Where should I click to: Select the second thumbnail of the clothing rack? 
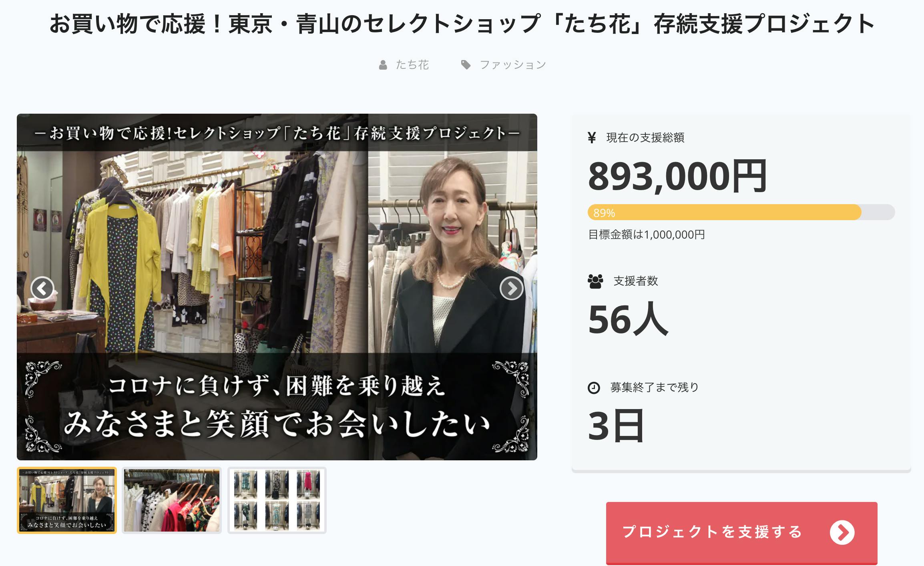172,500
